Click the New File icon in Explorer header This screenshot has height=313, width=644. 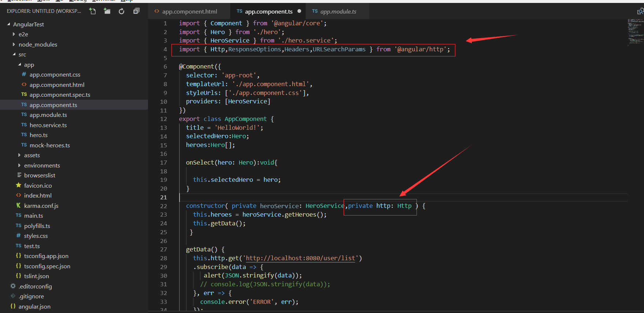(93, 11)
